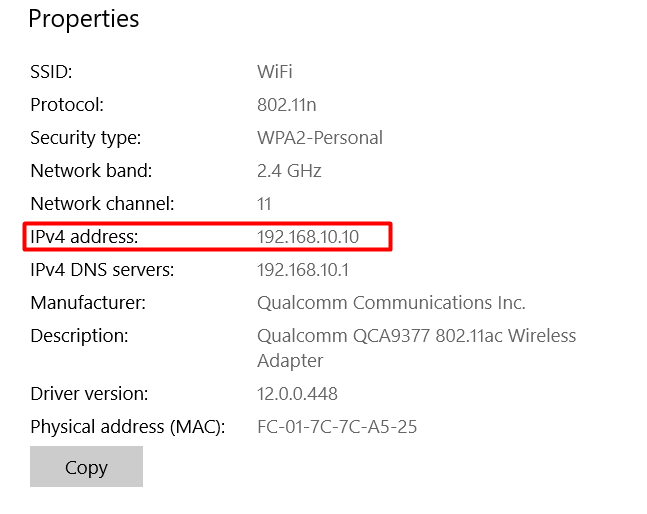
Task: Click the Properties heading
Action: point(84,19)
